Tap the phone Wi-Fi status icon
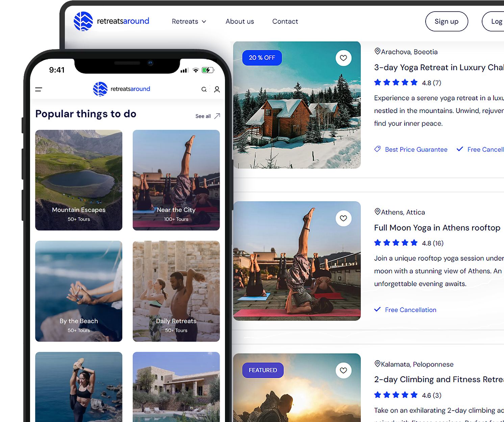Image resolution: width=504 pixels, height=422 pixels. (196, 70)
